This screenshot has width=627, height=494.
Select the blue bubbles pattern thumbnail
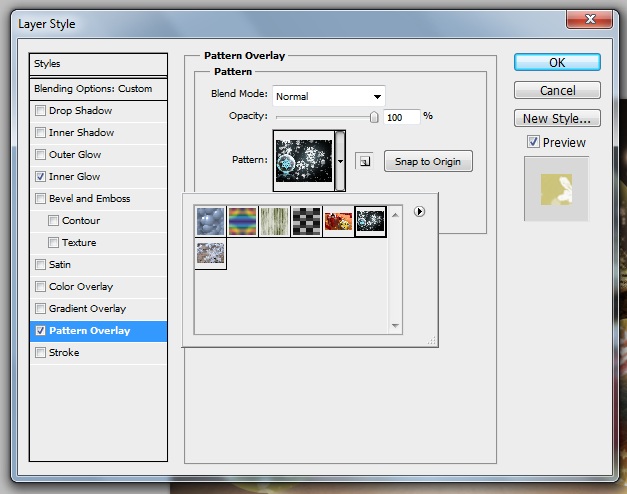[x=210, y=221]
